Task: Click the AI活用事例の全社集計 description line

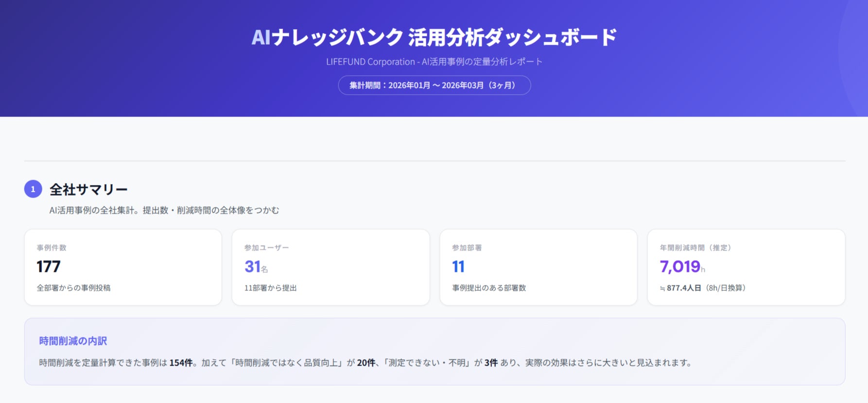Action: click(164, 210)
